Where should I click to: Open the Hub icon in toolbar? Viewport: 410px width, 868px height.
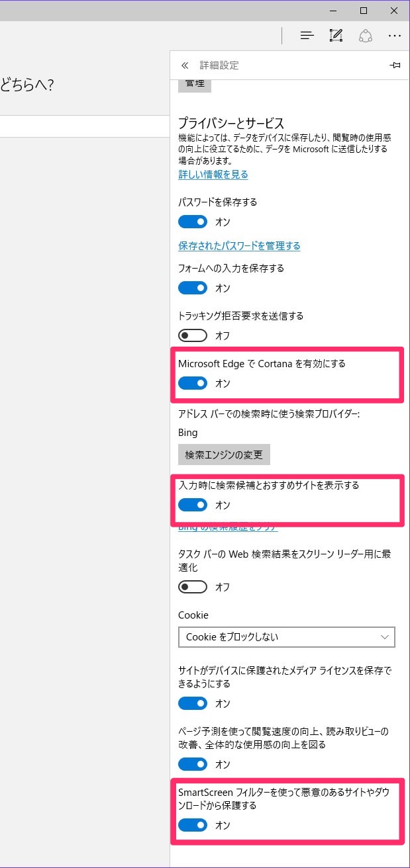pos(307,36)
